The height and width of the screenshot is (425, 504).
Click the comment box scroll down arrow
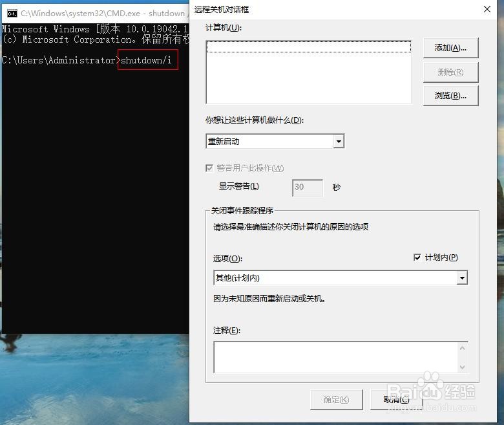pos(463,367)
